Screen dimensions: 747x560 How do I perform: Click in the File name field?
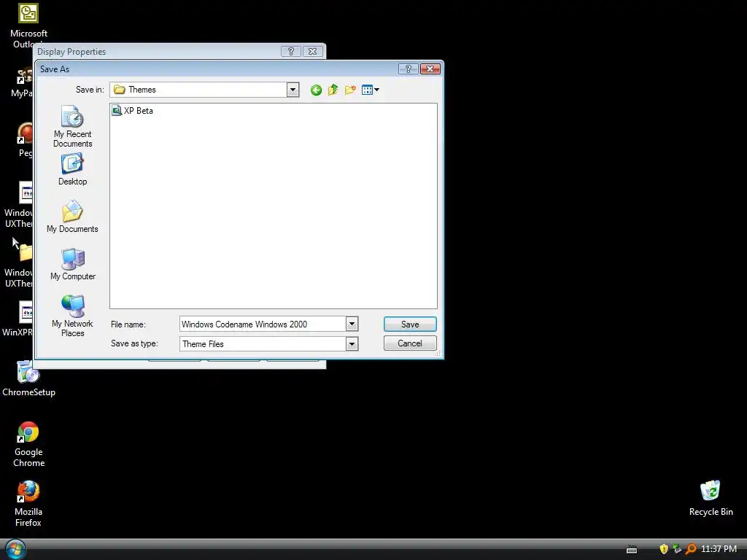263,324
